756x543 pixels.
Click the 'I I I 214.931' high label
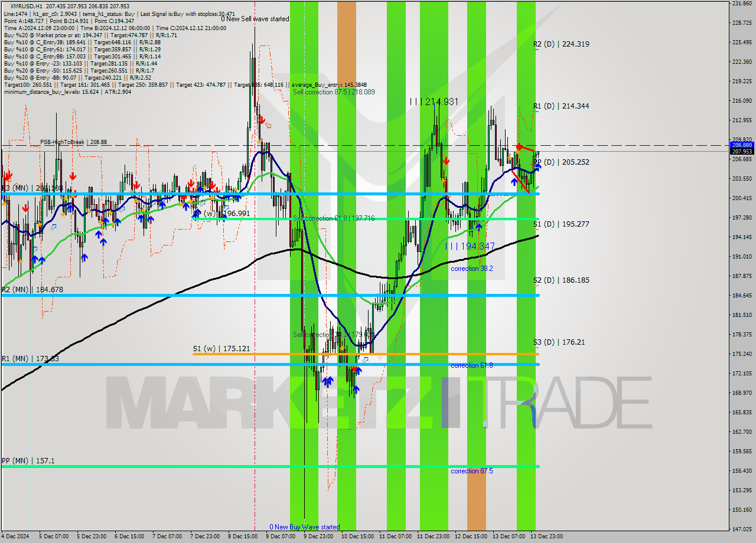point(434,102)
